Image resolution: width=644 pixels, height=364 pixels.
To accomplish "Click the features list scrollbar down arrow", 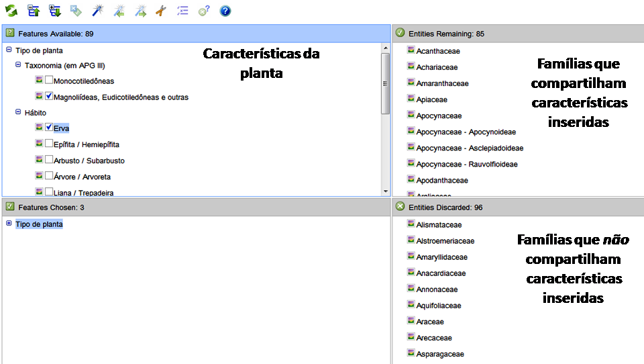I will click(385, 191).
